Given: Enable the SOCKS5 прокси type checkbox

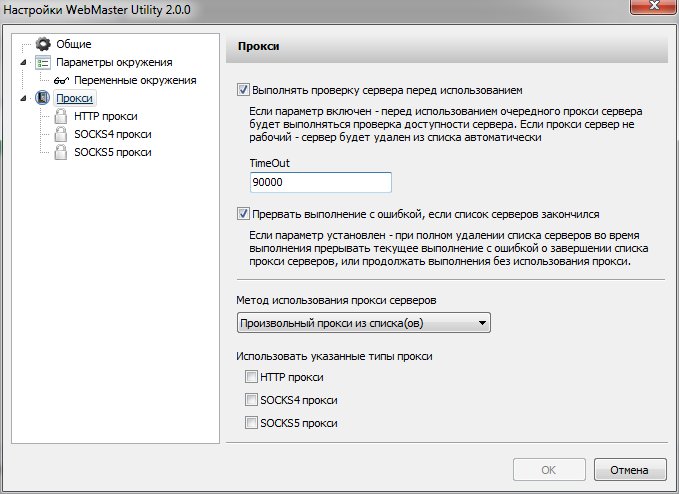Looking at the screenshot, I should (251, 423).
